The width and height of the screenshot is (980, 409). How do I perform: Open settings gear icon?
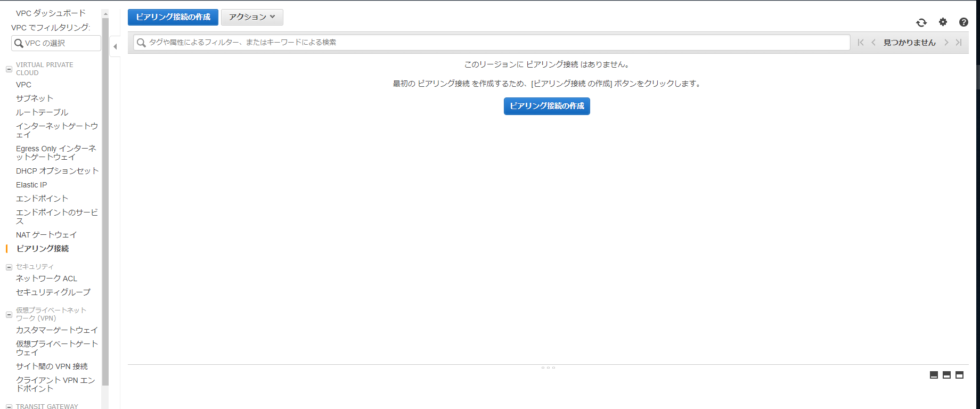coord(943,22)
